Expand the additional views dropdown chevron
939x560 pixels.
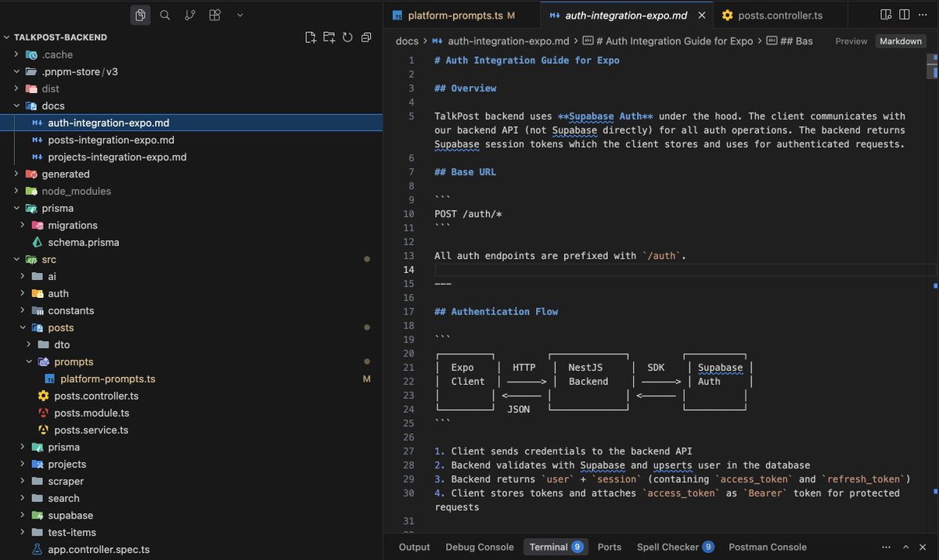[239, 15]
